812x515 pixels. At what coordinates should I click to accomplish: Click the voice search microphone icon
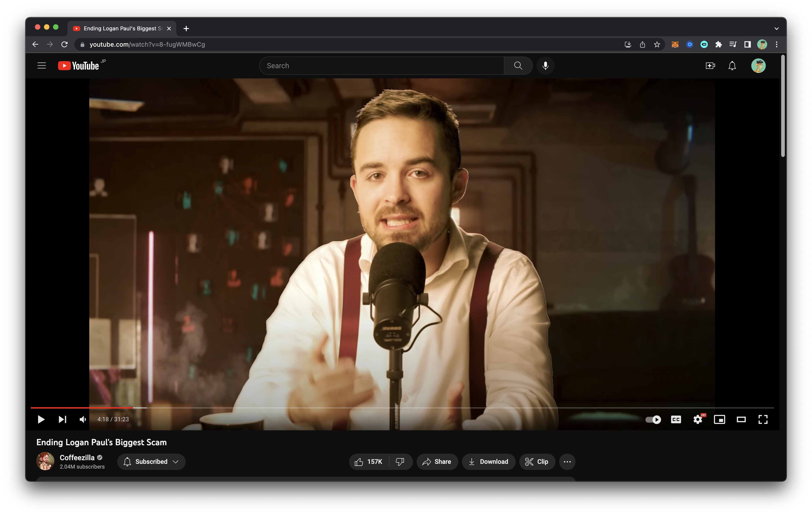(x=545, y=65)
